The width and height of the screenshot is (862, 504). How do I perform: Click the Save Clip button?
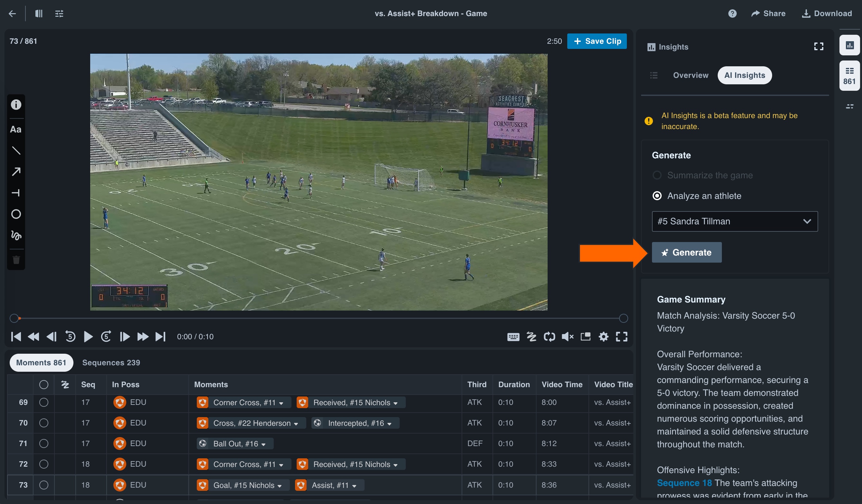597,41
